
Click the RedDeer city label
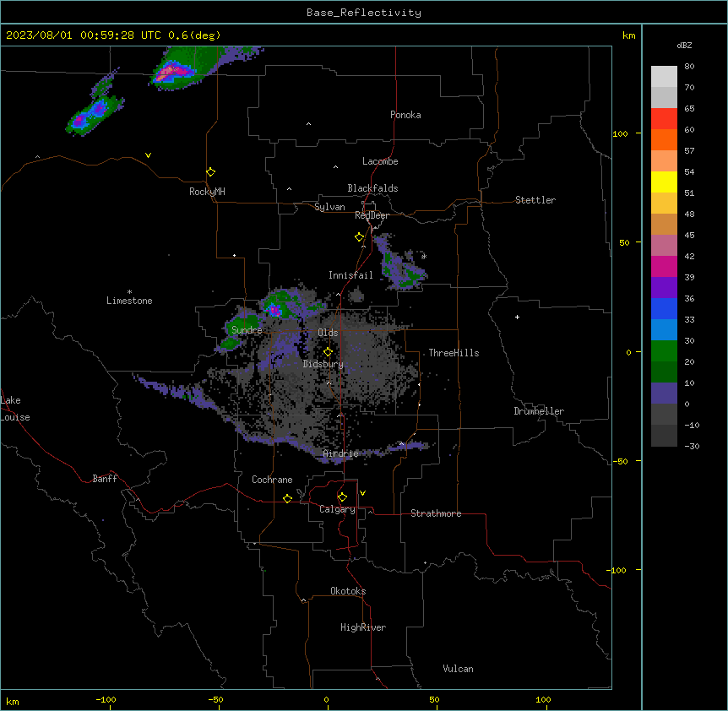372,215
